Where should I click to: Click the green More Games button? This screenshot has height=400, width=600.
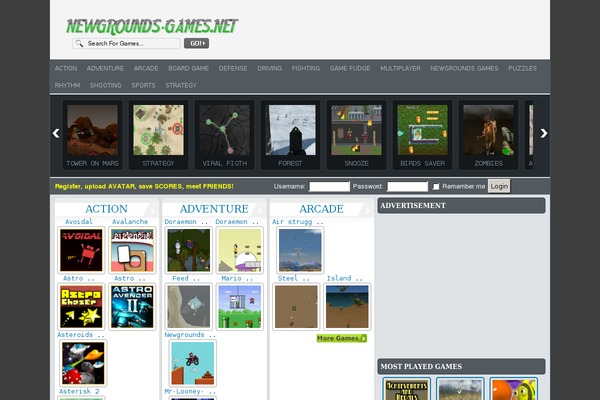[x=342, y=338]
